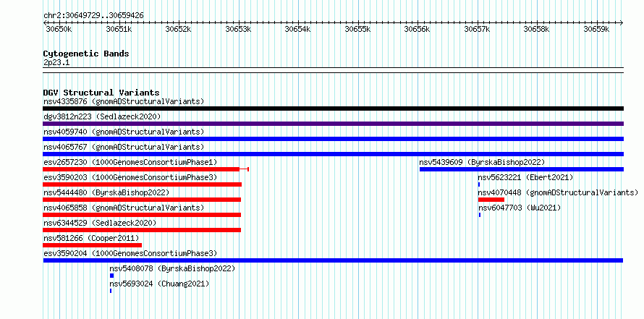Open the nsv5693024 (Chuang2021) label
Screen dimensions: 644x319
[x=159, y=284]
